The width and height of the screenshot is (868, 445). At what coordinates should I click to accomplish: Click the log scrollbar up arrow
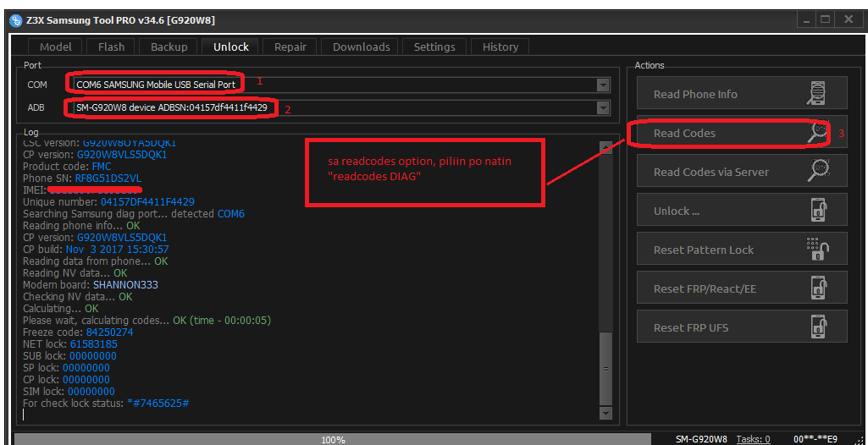606,147
